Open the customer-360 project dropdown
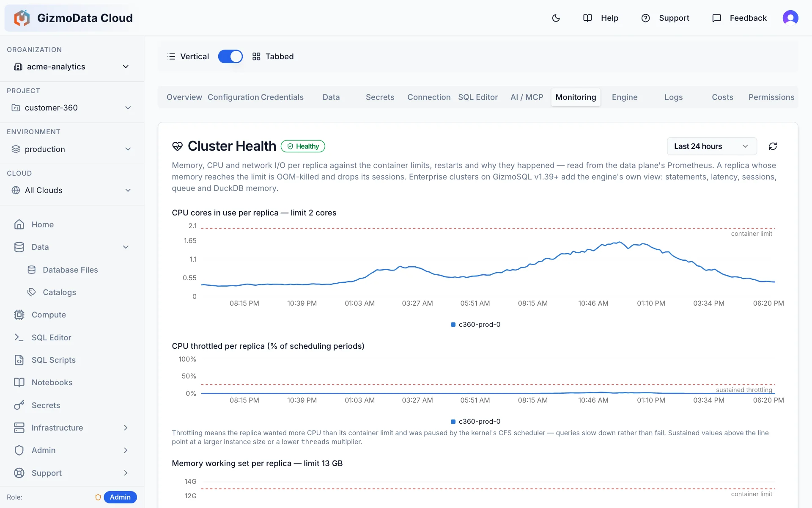 click(x=72, y=108)
